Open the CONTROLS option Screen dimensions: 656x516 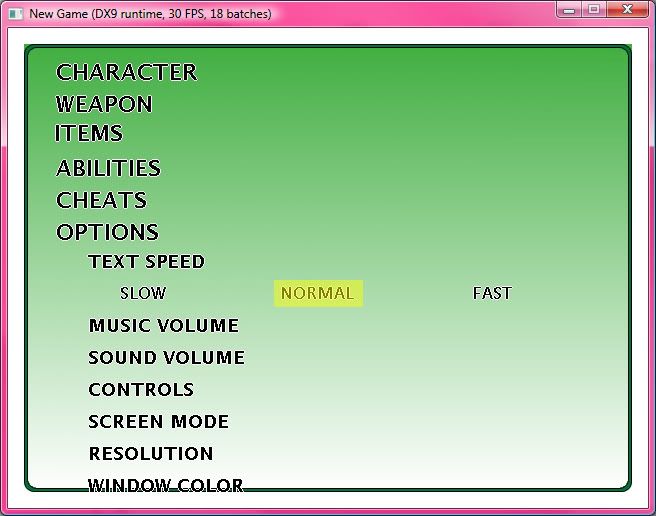coord(141,390)
